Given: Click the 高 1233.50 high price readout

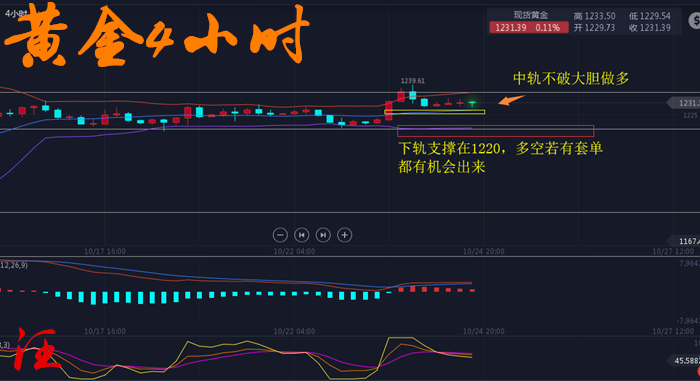Looking at the screenshot, I should click(x=594, y=16).
